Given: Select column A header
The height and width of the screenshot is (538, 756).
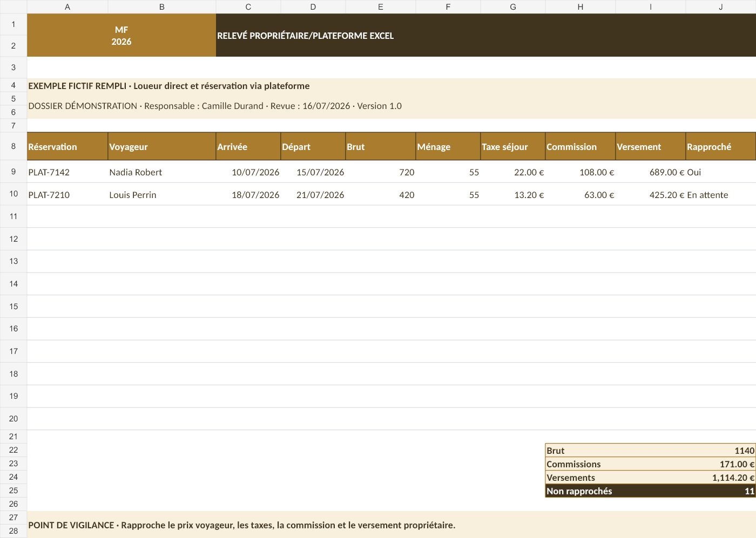Looking at the screenshot, I should coord(67,7).
